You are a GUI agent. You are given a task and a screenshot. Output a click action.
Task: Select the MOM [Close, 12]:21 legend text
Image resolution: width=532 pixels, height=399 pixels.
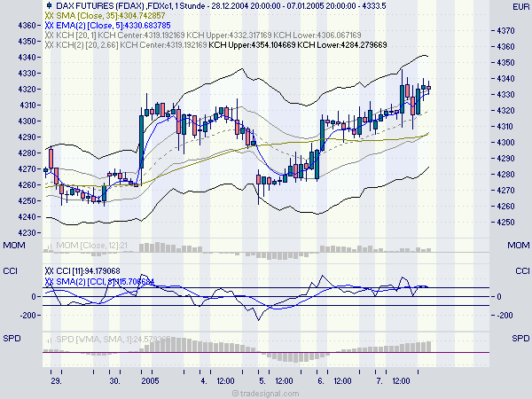point(91,246)
